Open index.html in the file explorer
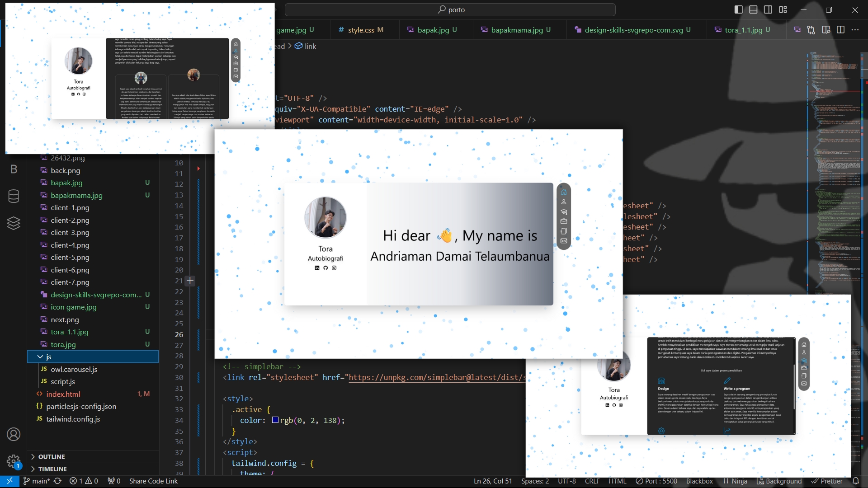The height and width of the screenshot is (488, 868). (63, 394)
